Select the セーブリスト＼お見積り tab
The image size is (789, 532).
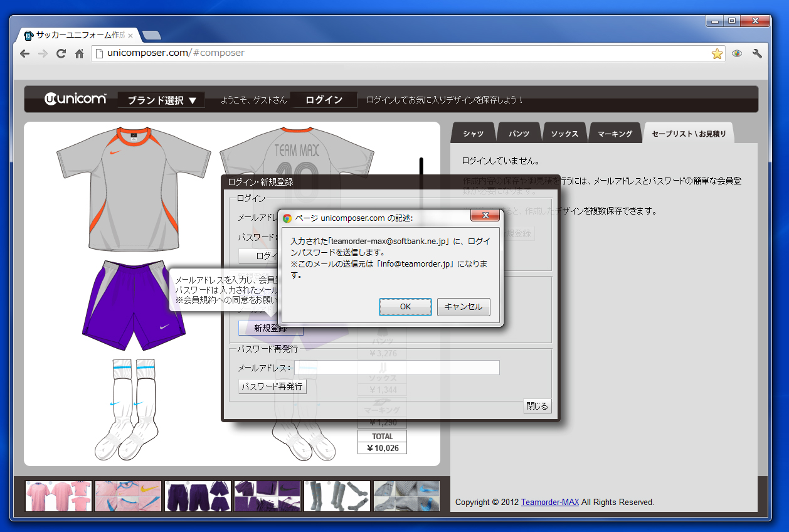(689, 134)
